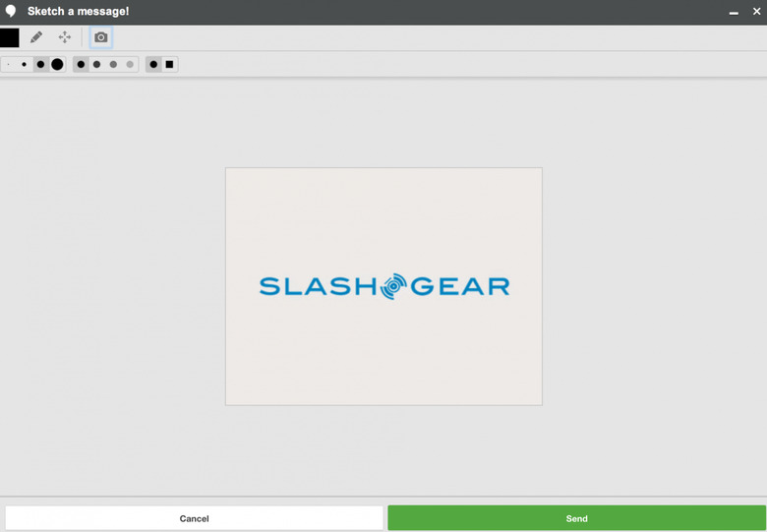The image size is (767, 532).
Task: Choose the tiniest brush size dot
Action: (9, 65)
